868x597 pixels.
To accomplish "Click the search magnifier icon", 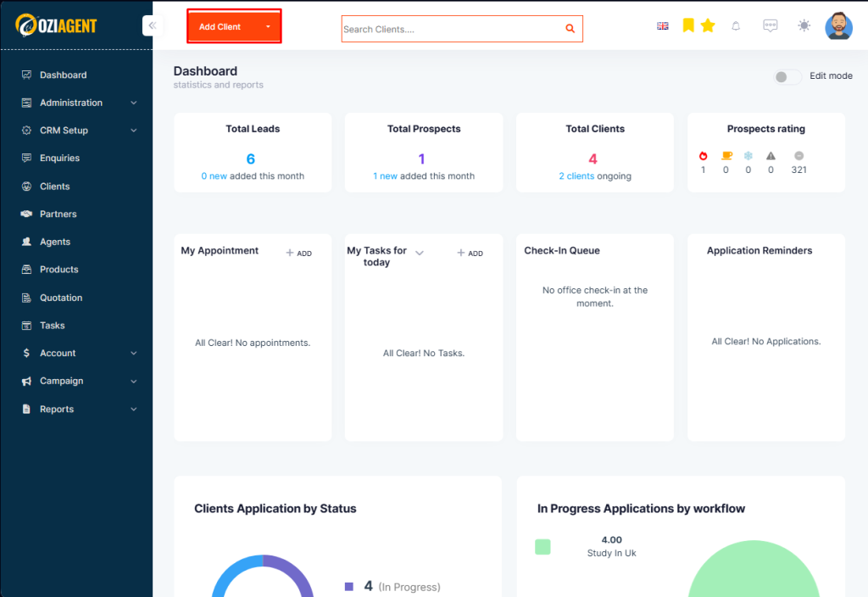I will point(570,29).
